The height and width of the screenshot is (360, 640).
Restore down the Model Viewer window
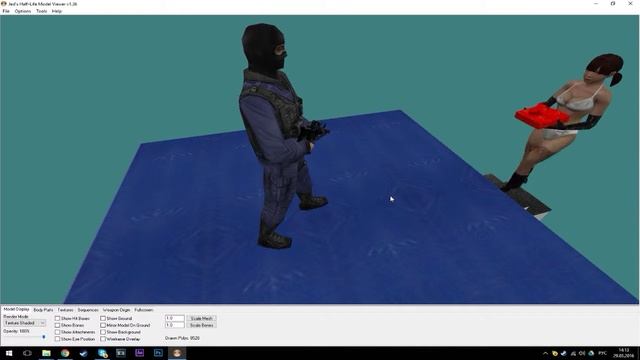[x=613, y=4]
